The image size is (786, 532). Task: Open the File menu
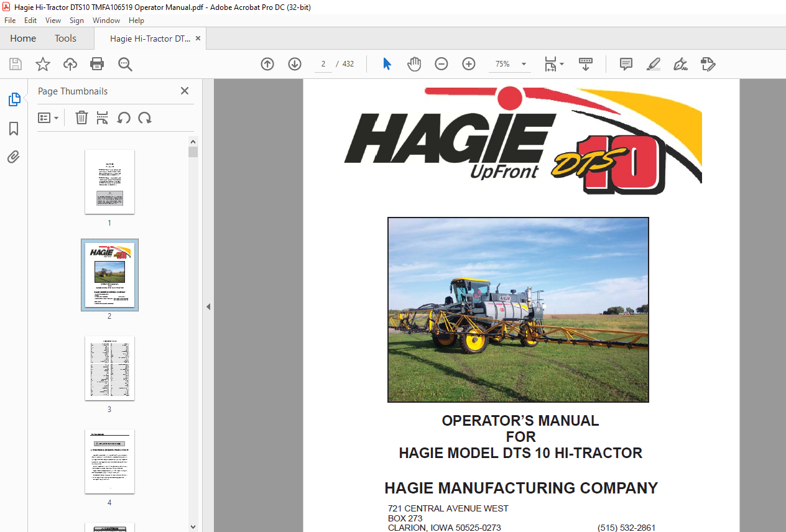(10, 21)
